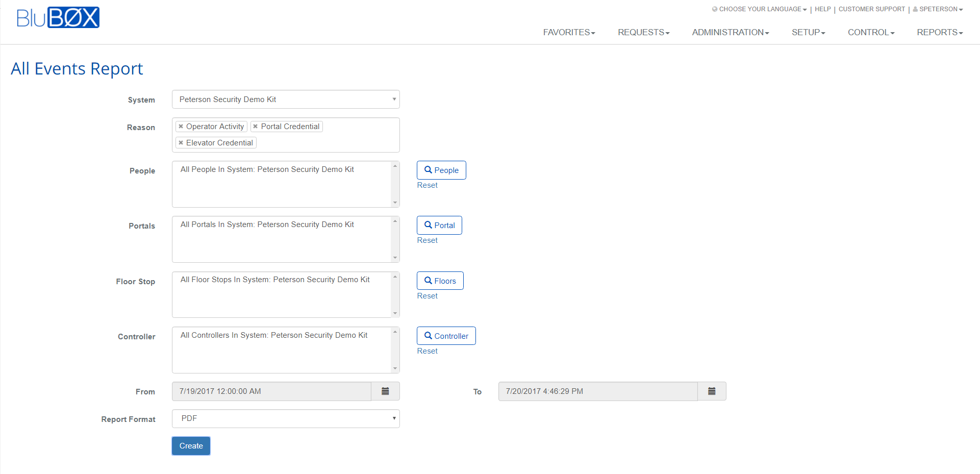Viewport: 980px width, 474px height.
Task: Open the Administration menu
Action: click(x=730, y=33)
